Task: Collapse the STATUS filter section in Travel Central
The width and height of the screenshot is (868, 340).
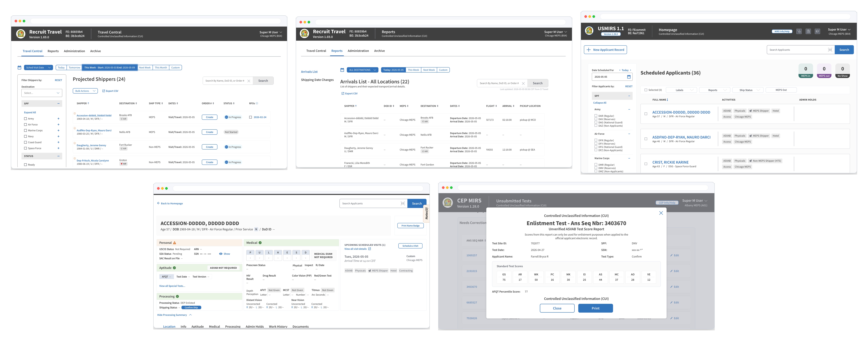Action: tap(58, 156)
